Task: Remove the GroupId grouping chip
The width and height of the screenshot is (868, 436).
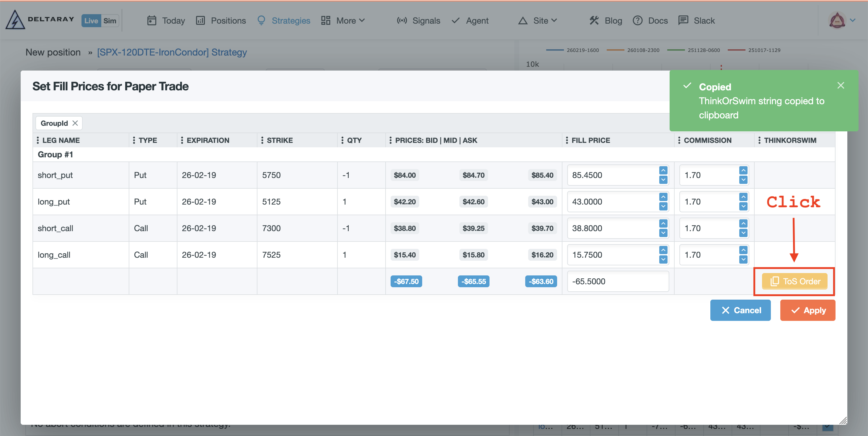Action: (75, 123)
